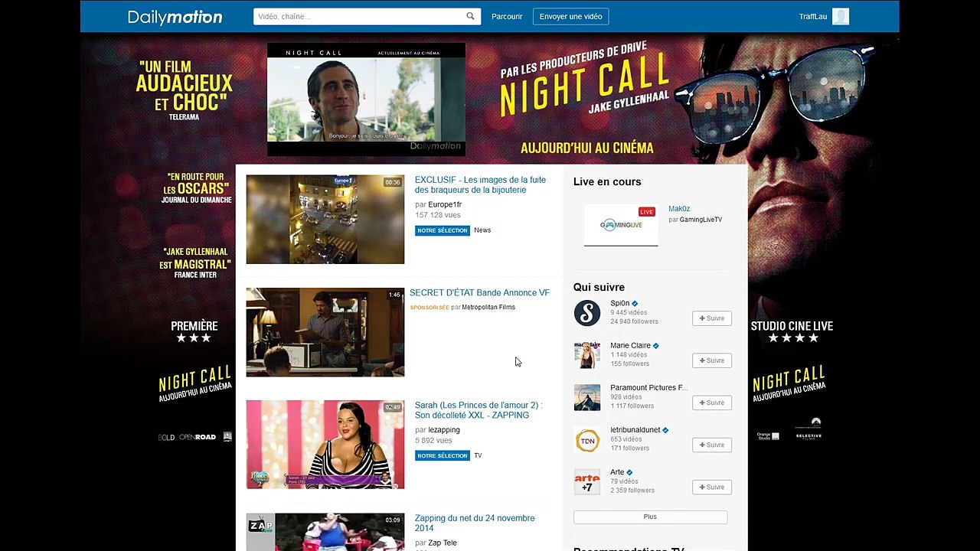Open the TraffLau user menu
The height and width of the screenshot is (551, 980).
(x=812, y=17)
